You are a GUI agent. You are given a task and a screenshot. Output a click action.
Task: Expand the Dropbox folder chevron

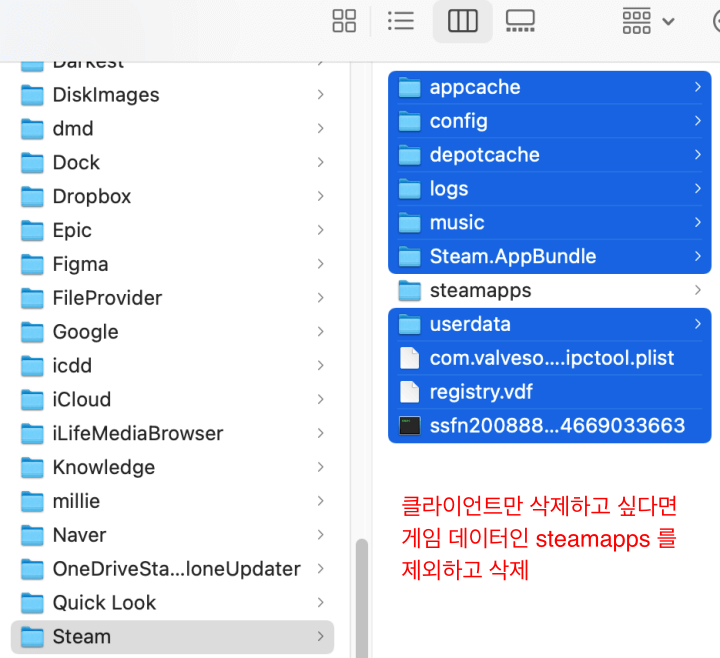[321, 196]
